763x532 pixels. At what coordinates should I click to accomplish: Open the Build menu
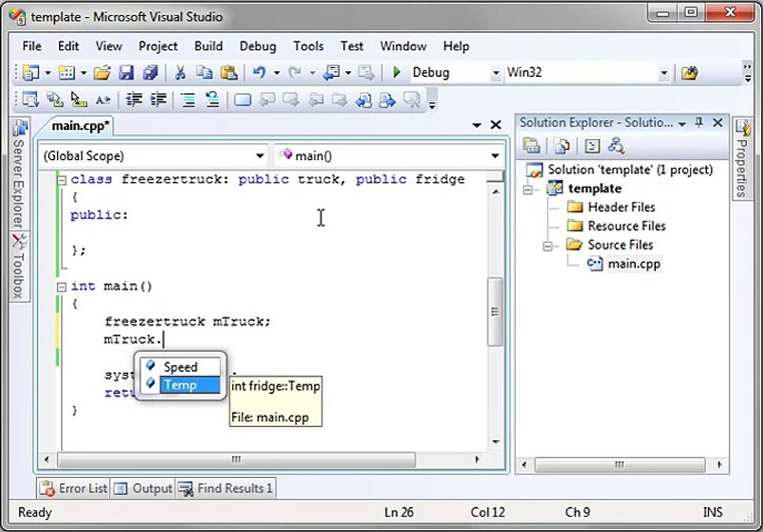click(208, 47)
